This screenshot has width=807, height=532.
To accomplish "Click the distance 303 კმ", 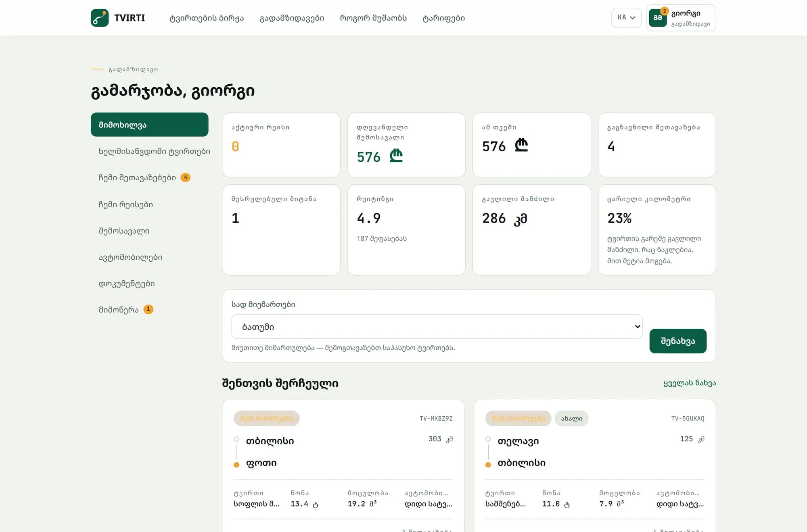I will 441,439.
